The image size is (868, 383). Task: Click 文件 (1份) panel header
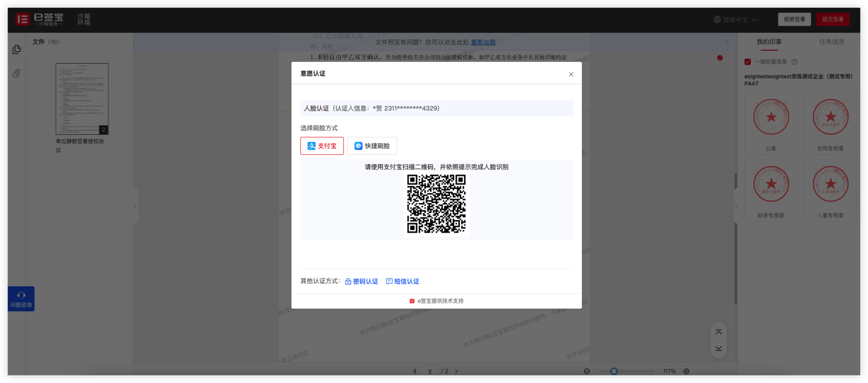(x=46, y=42)
